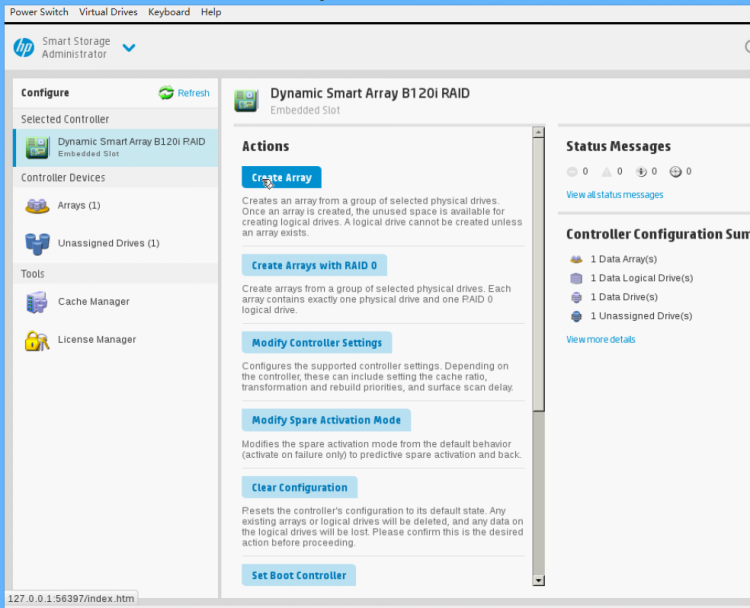
Task: Click the 'Embedded Slot' subtitle under main heading
Action: click(305, 111)
